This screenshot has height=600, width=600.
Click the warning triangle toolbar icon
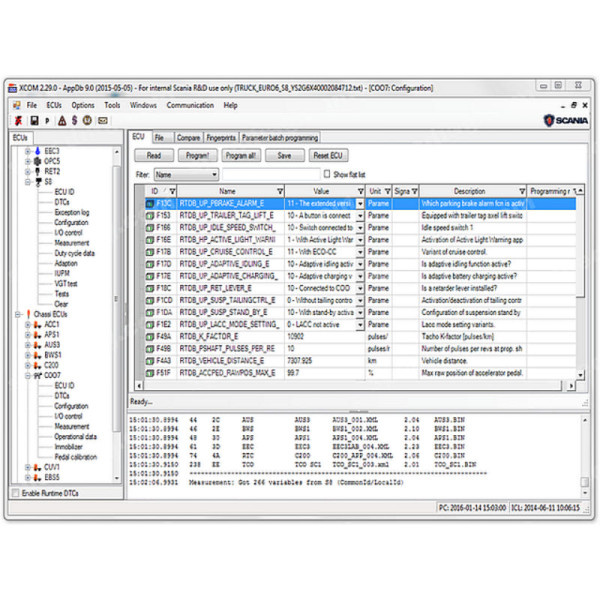tap(61, 119)
